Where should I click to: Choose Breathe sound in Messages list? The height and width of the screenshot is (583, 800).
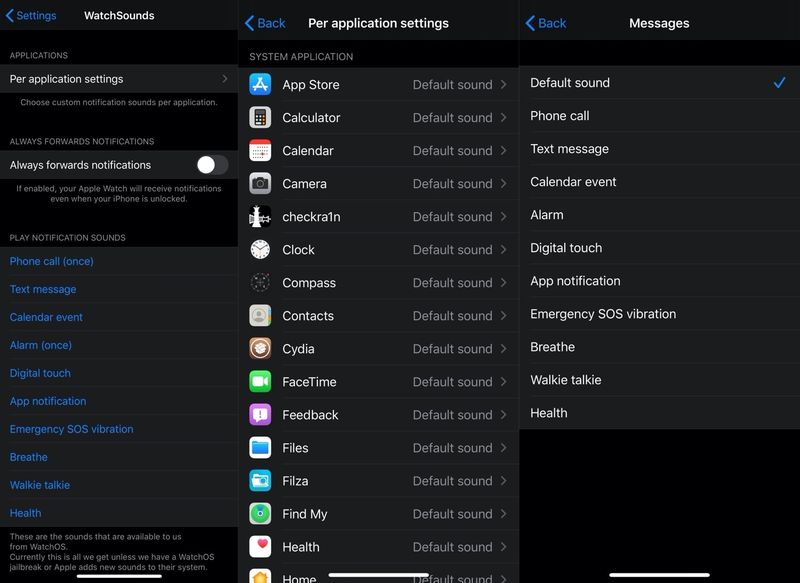(x=660, y=347)
